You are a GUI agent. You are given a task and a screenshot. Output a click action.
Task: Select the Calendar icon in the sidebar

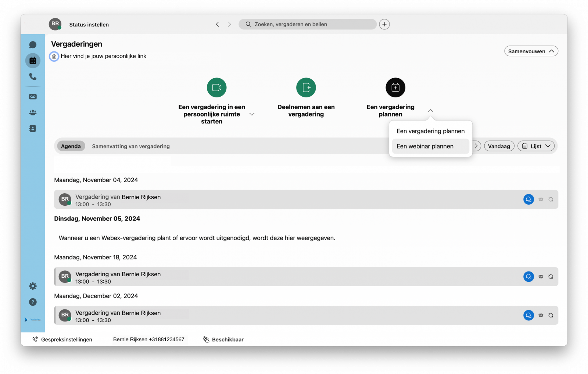[x=33, y=60]
